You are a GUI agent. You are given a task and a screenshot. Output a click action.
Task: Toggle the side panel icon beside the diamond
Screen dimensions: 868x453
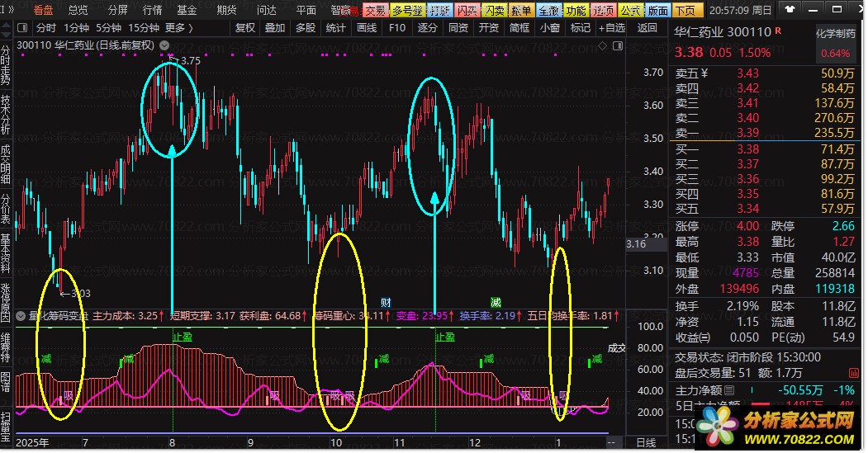click(617, 46)
